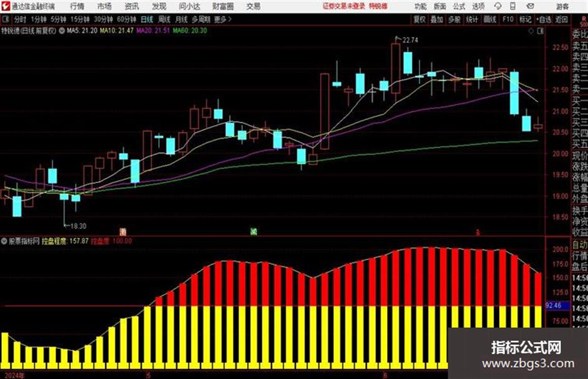This screenshot has height=379, width=588.
Task: Click the diamond icon at chart top-right
Action: (x=531, y=31)
